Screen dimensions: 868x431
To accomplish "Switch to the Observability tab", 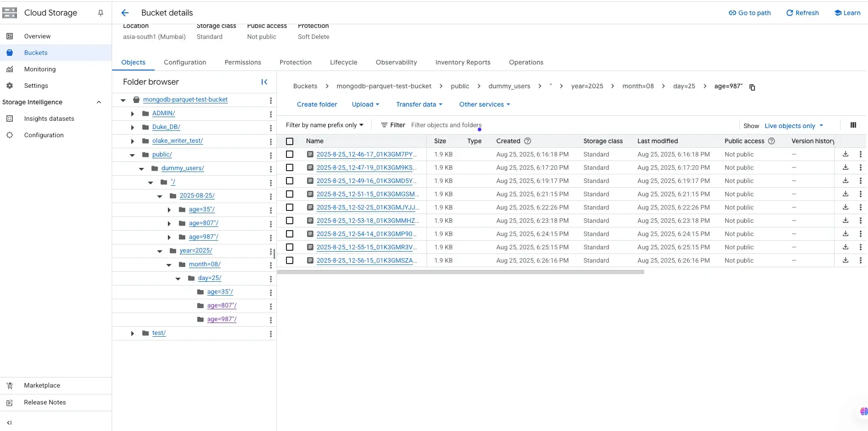I will tap(396, 62).
